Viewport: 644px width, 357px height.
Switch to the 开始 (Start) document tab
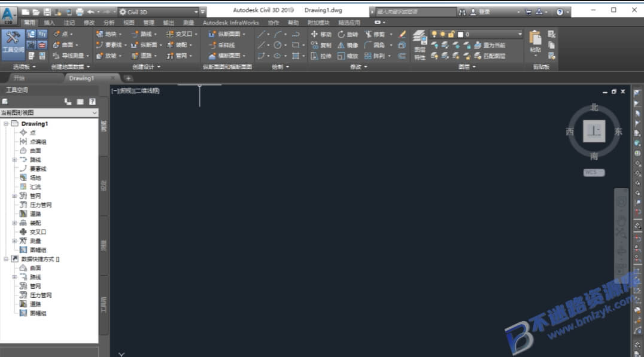19,78
